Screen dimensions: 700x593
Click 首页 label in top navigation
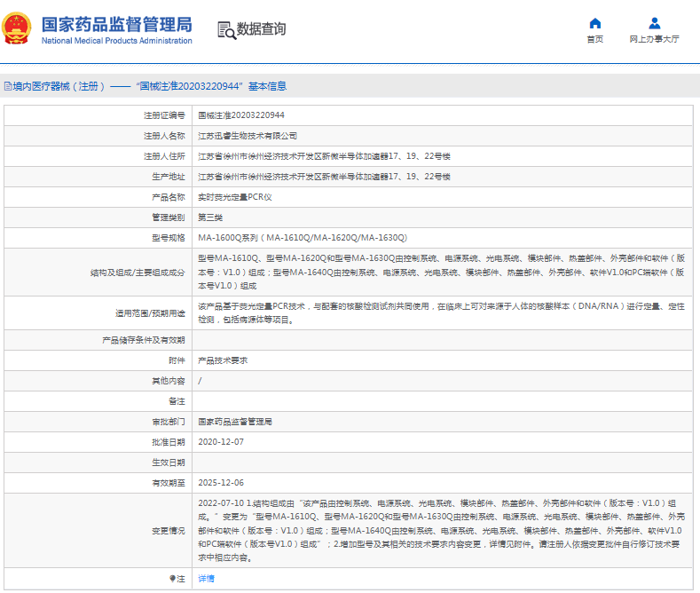point(595,39)
